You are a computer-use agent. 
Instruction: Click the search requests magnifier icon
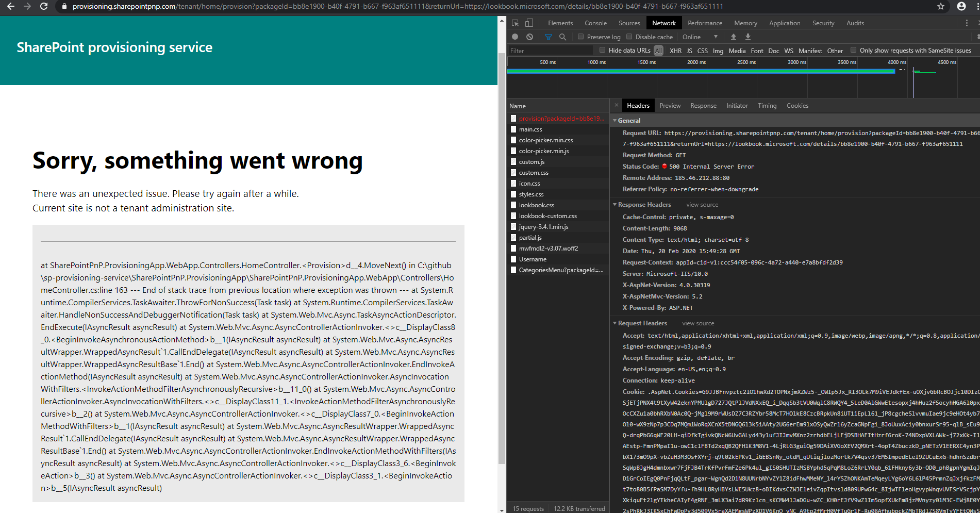pyautogui.click(x=562, y=37)
